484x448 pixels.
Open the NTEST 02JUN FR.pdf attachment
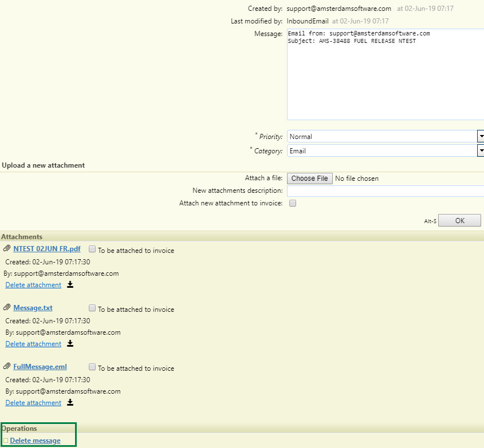point(46,248)
